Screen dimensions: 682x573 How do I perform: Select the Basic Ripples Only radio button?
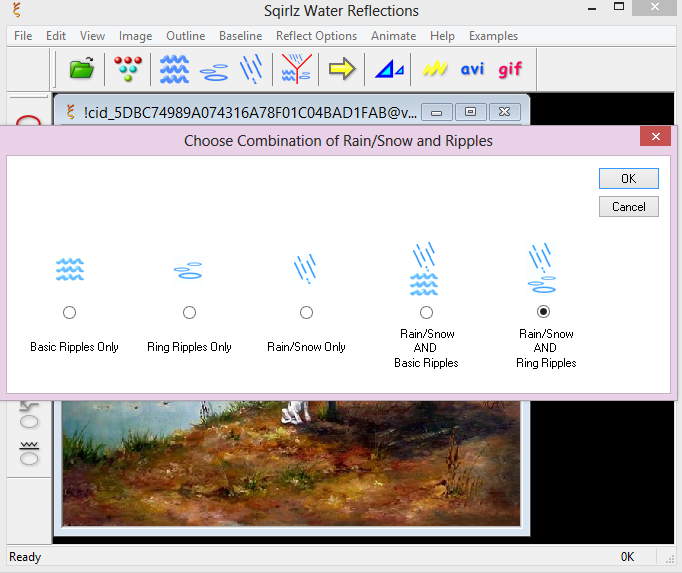click(x=69, y=313)
